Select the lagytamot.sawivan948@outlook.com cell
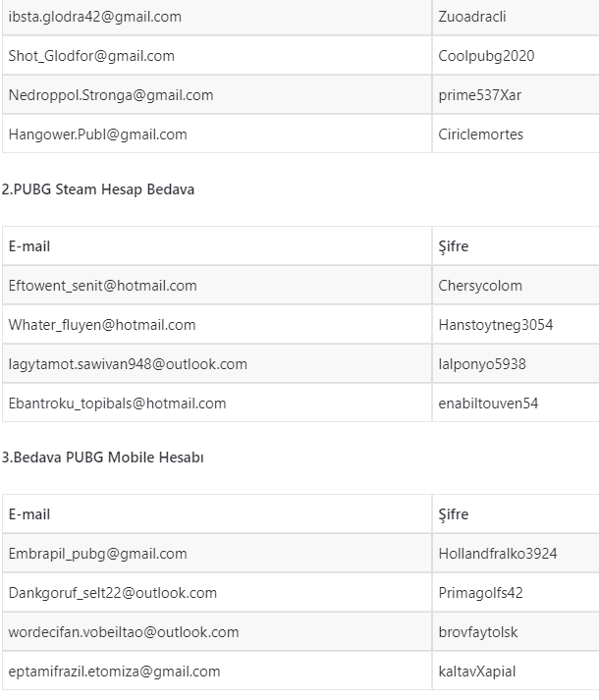 coord(128,364)
